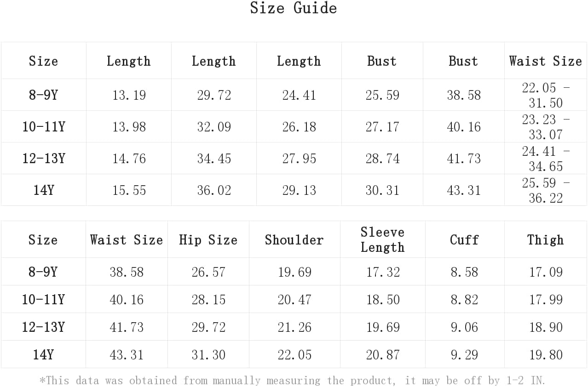Click the Size Guide title
This screenshot has width=588, height=387.
pyautogui.click(x=294, y=8)
